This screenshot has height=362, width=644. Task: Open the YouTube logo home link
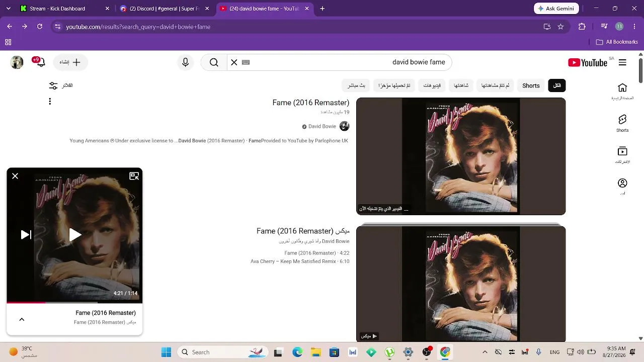pos(588,62)
